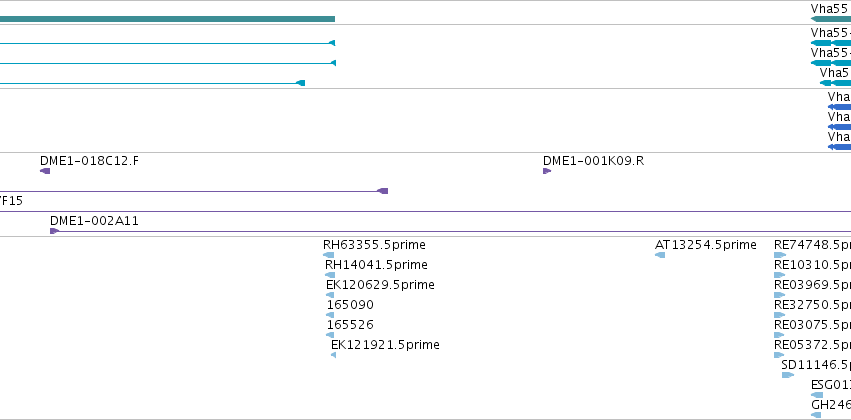Select the purple arrow glyph under DME1-002A11
This screenshot has height=420, width=851.
pos(54,231)
